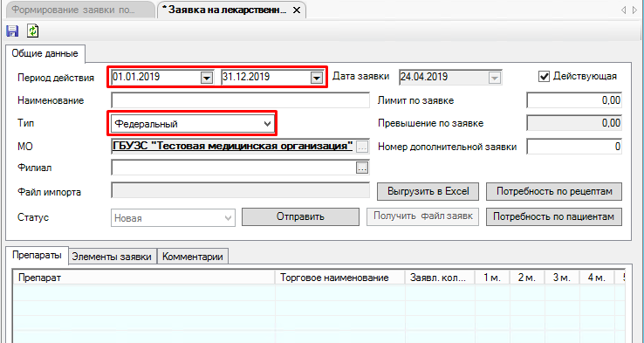Click the 4 м. column header

coord(596,278)
